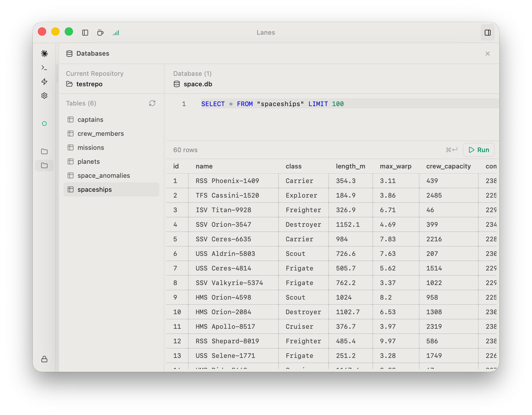
Task: Click crew_capacity cell 1749
Action: click(x=449, y=356)
